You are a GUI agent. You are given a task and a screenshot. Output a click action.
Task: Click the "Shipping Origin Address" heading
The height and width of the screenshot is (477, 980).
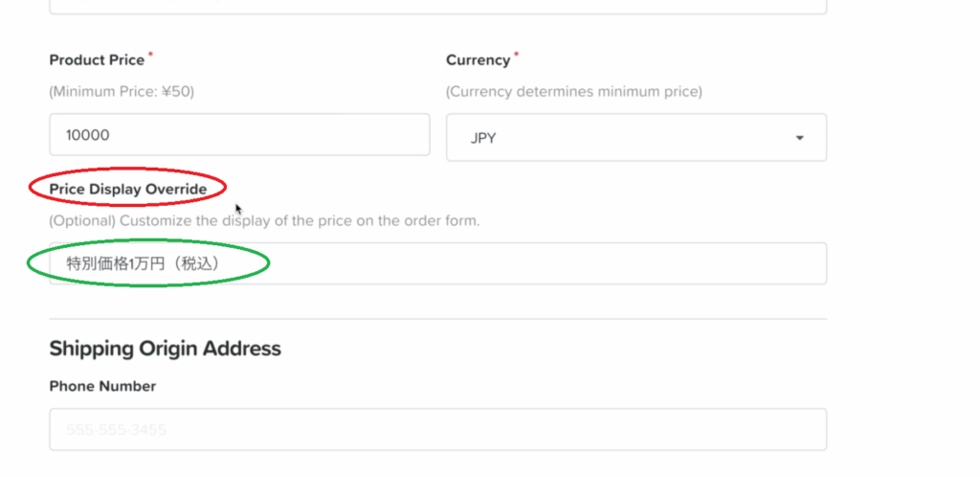165,348
